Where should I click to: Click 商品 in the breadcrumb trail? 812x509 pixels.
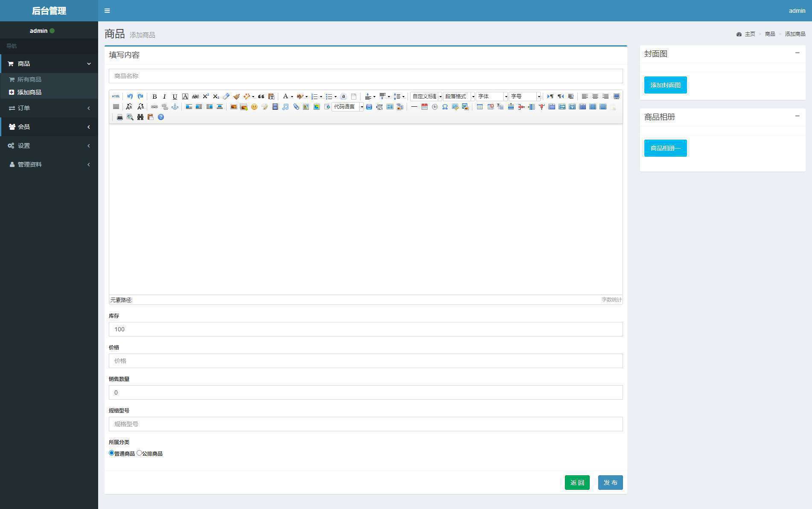coord(770,34)
